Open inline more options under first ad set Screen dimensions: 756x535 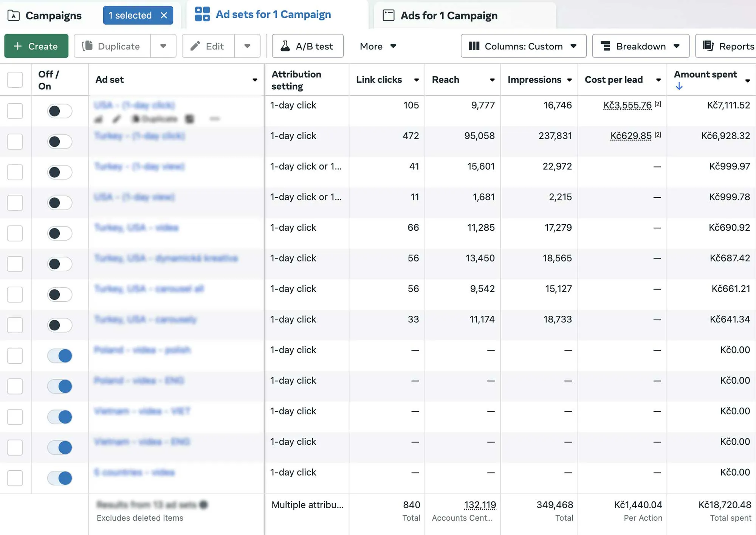point(214,119)
